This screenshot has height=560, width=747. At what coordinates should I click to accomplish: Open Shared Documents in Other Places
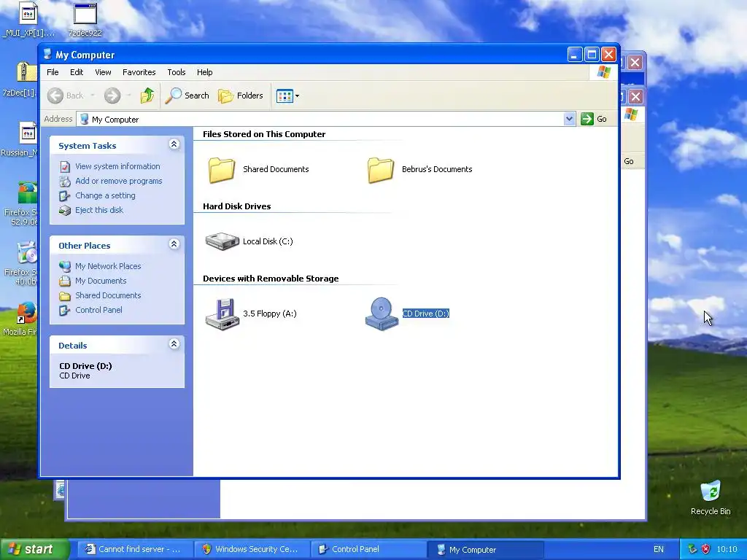point(108,295)
